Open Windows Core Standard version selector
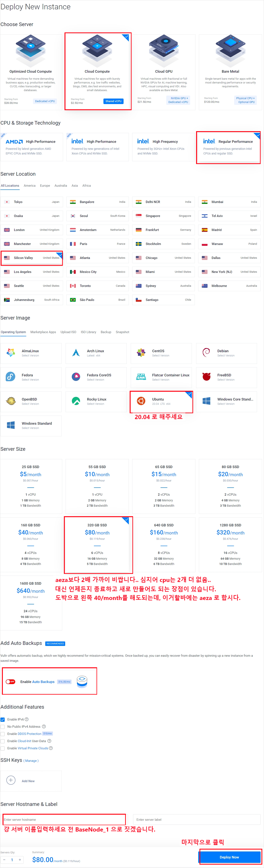 click(226, 404)
